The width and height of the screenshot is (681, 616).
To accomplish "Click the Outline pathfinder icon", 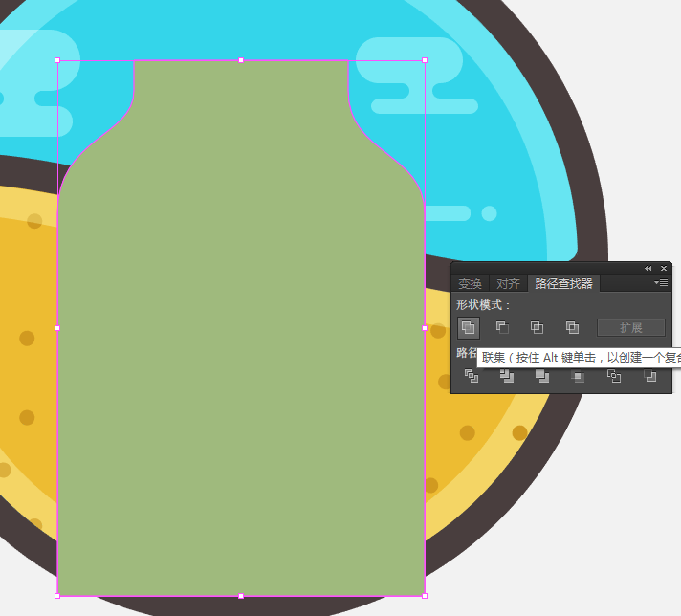I will (614, 376).
